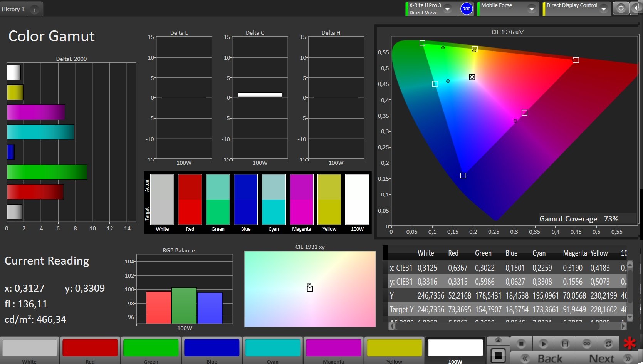Click the stop measurement icon

521,343
